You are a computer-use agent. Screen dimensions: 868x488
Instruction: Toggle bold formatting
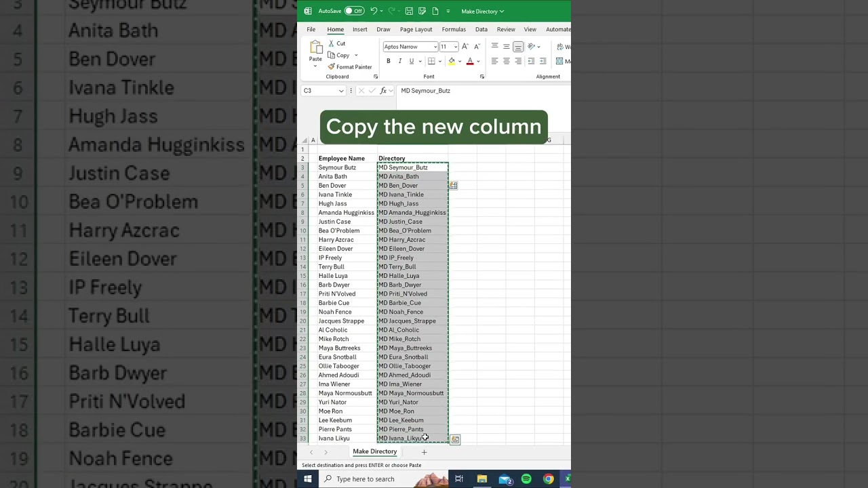tap(389, 61)
